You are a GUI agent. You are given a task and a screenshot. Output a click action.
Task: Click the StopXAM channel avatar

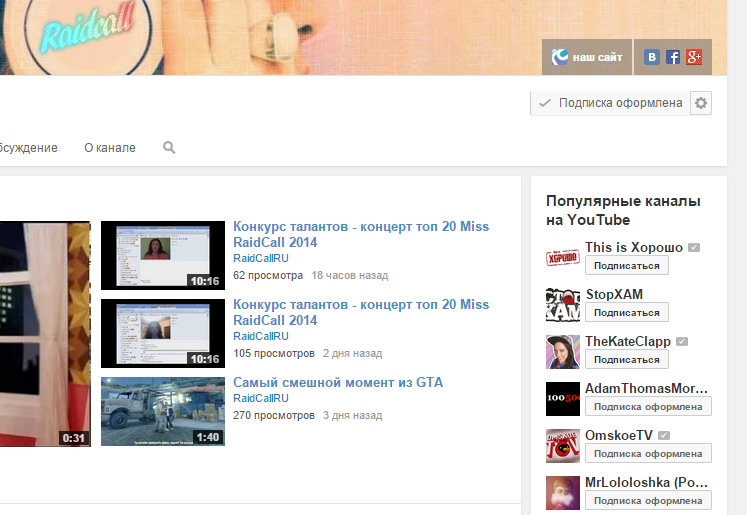pos(563,305)
